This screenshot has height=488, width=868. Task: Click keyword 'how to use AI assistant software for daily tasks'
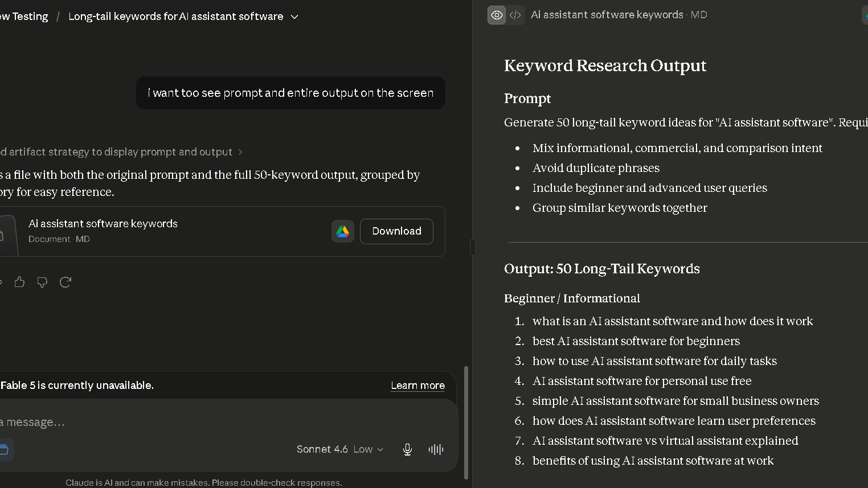[654, 361]
